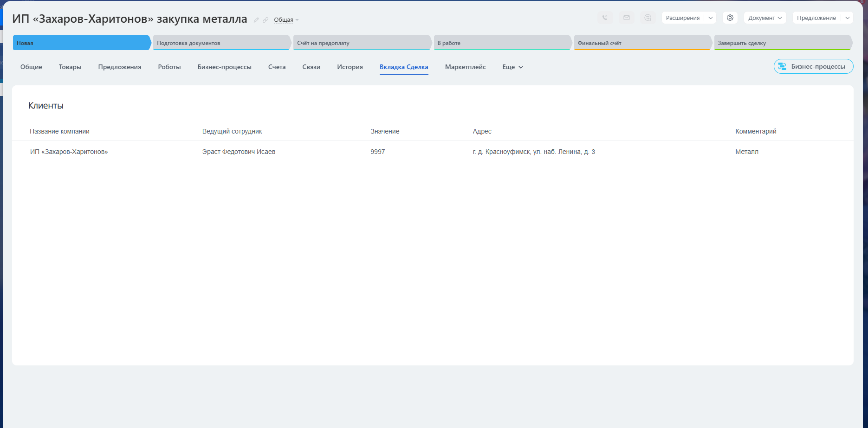Open the История tab

point(350,67)
